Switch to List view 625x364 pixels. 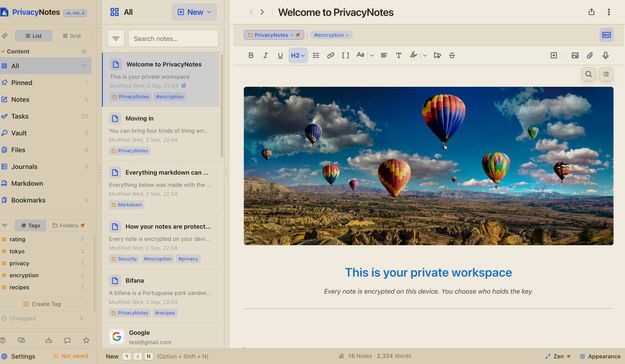pos(33,36)
